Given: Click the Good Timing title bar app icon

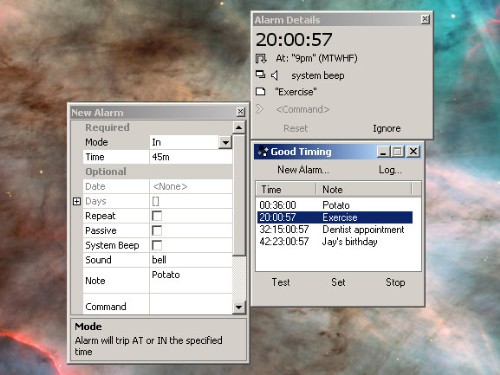Looking at the screenshot, I should (263, 152).
